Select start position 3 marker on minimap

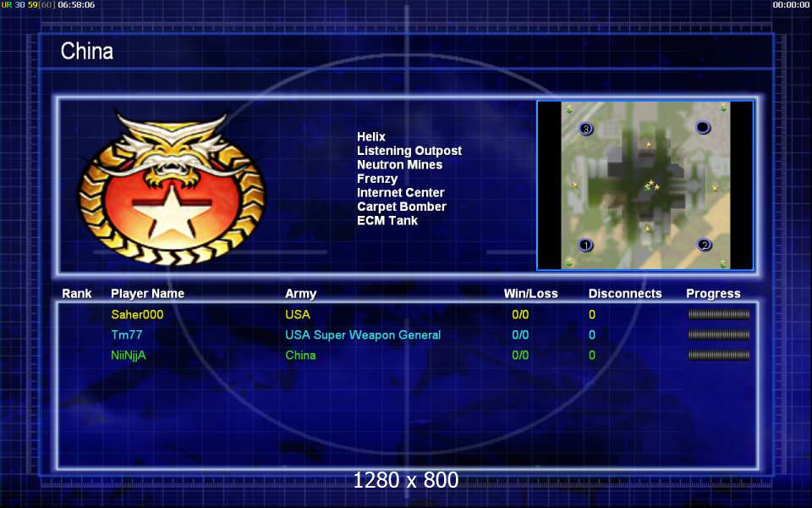(585, 129)
